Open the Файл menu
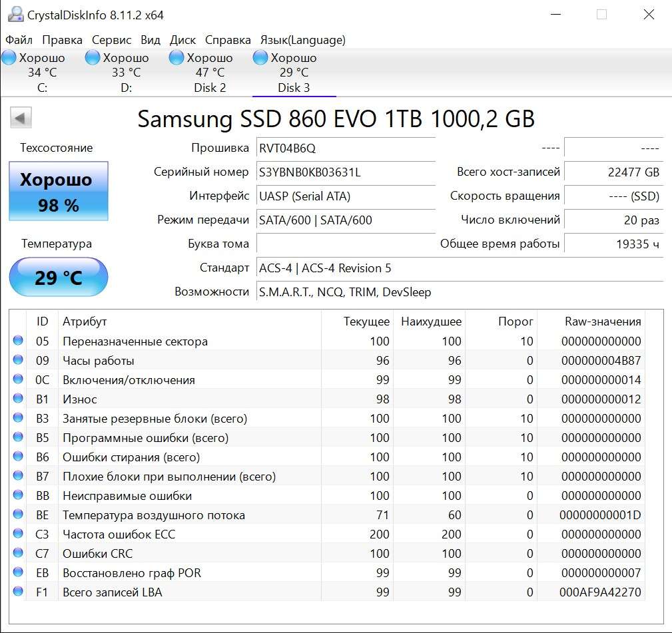Image resolution: width=672 pixels, height=633 pixels. pos(19,40)
